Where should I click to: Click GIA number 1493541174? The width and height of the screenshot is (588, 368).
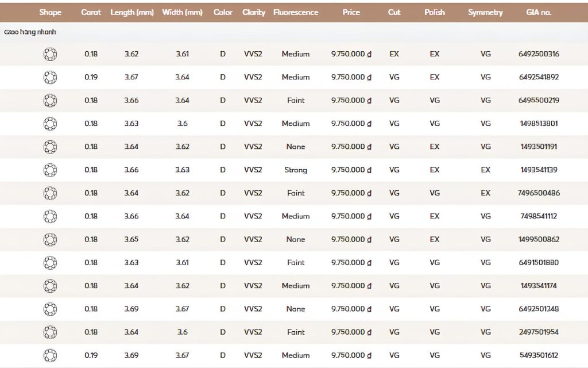click(539, 286)
